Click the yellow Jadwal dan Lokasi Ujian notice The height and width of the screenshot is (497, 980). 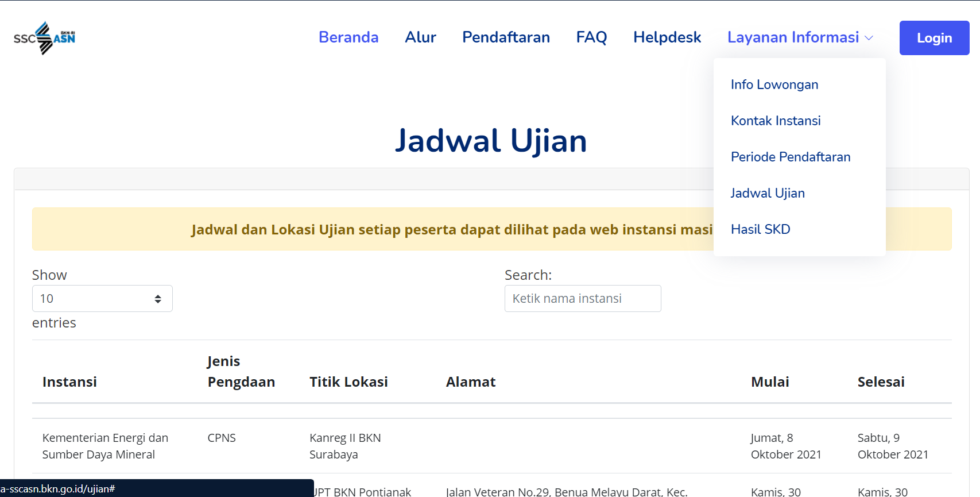[x=492, y=229]
